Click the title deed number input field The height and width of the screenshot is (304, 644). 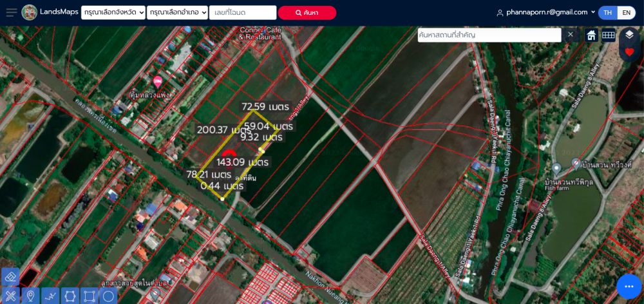coord(242,12)
